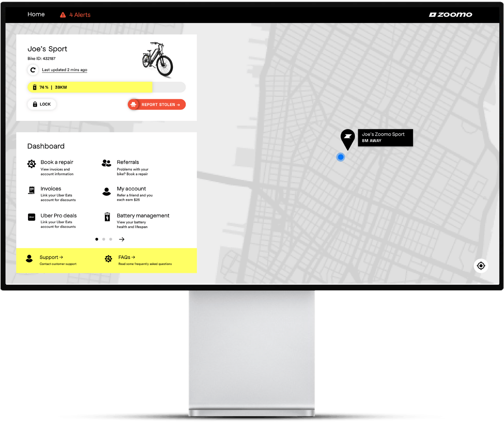Click the red alert warning triangle icon
The height and width of the screenshot is (428, 504).
63,15
